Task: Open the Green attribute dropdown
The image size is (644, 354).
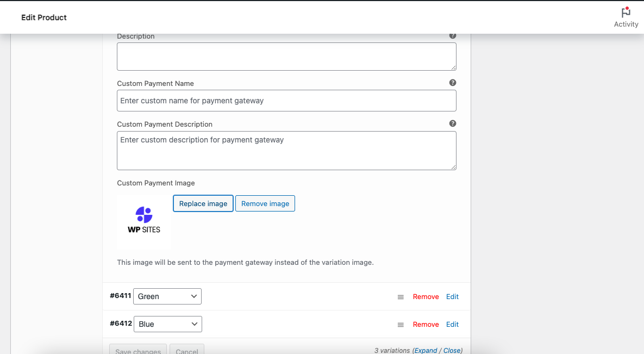Action: (167, 296)
